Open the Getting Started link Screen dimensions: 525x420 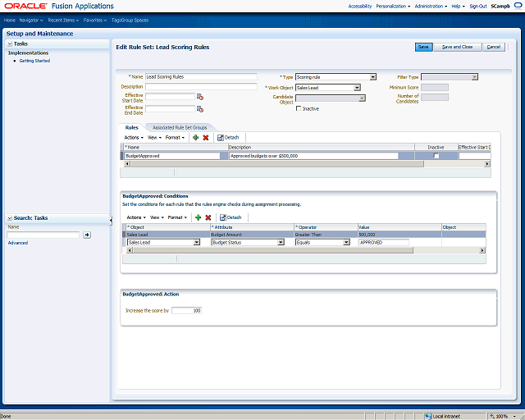[34, 61]
